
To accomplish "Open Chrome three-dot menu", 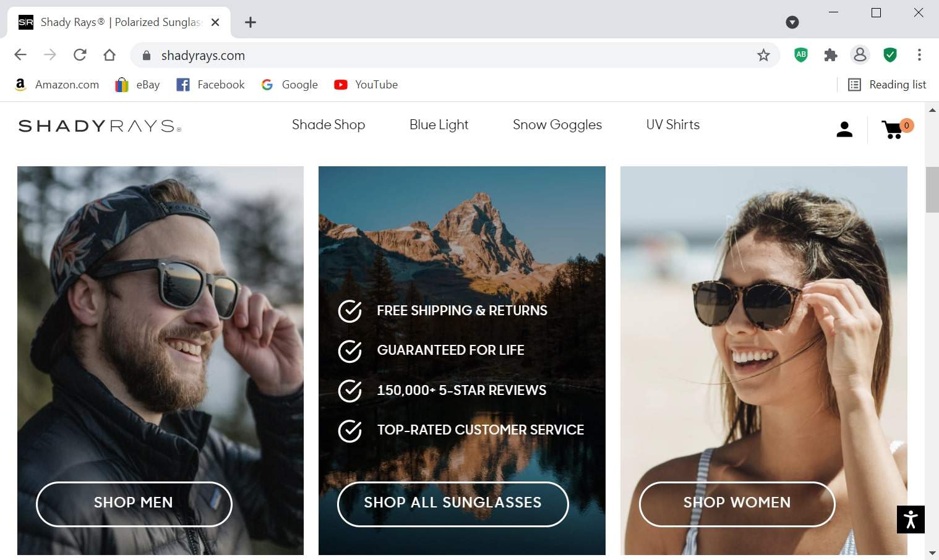I will tap(919, 55).
